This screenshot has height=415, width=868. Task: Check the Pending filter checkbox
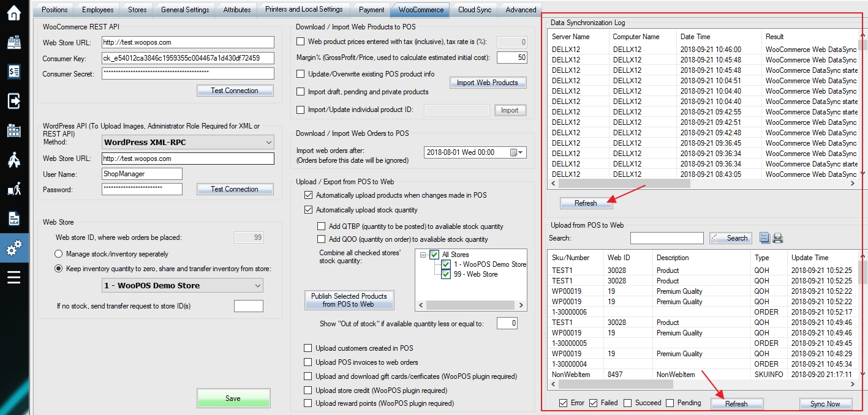click(670, 403)
